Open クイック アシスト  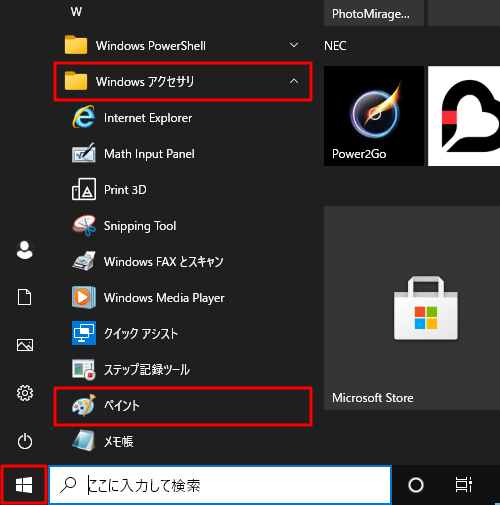pyautogui.click(x=183, y=334)
